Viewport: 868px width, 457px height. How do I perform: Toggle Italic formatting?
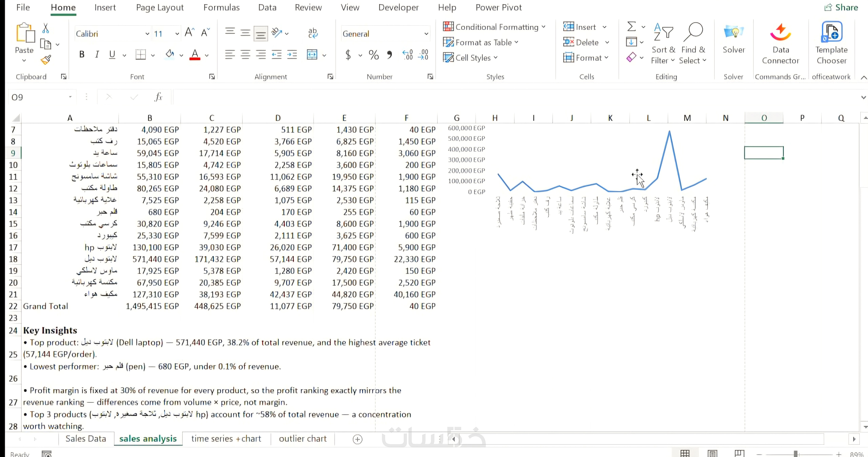click(97, 55)
